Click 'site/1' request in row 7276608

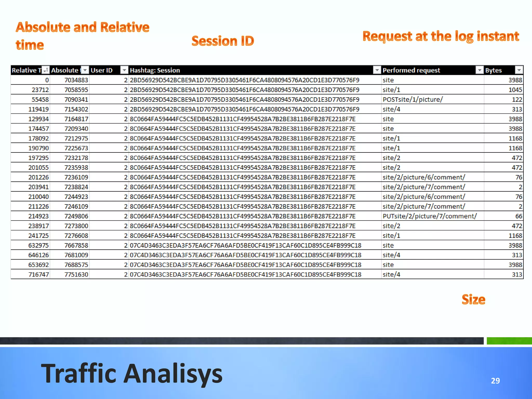click(x=433, y=236)
